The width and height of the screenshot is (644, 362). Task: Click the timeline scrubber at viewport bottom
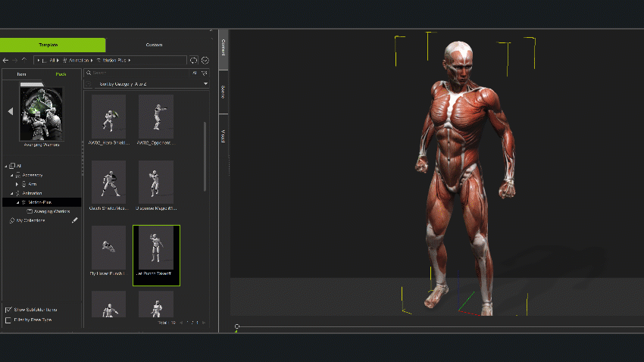(x=237, y=326)
